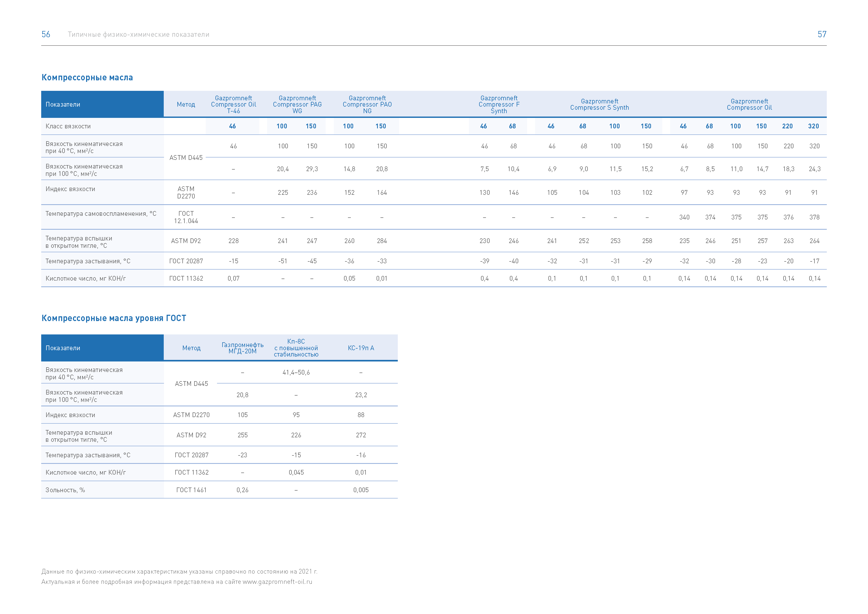Select the 'Компрессорные масла' section heading

click(87, 77)
